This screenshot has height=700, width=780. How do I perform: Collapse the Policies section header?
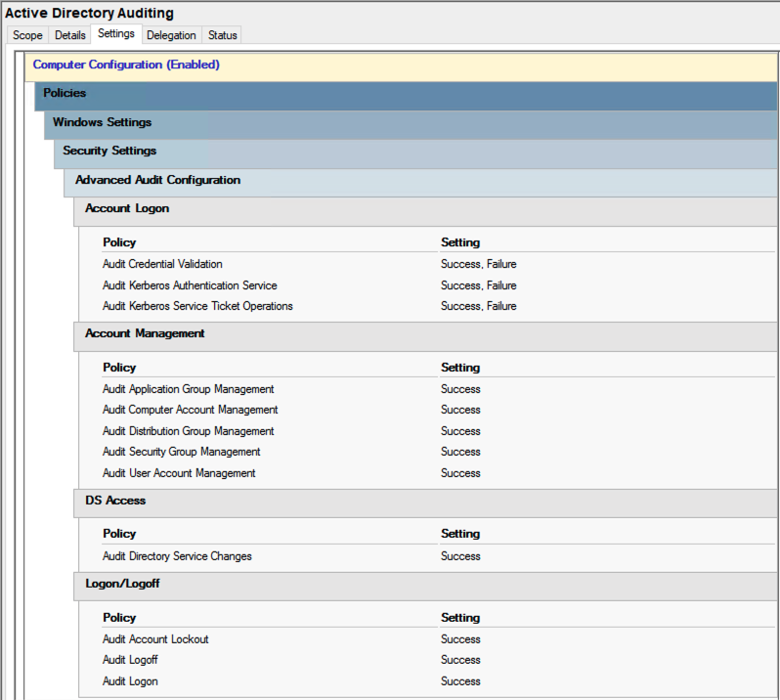pos(406,97)
